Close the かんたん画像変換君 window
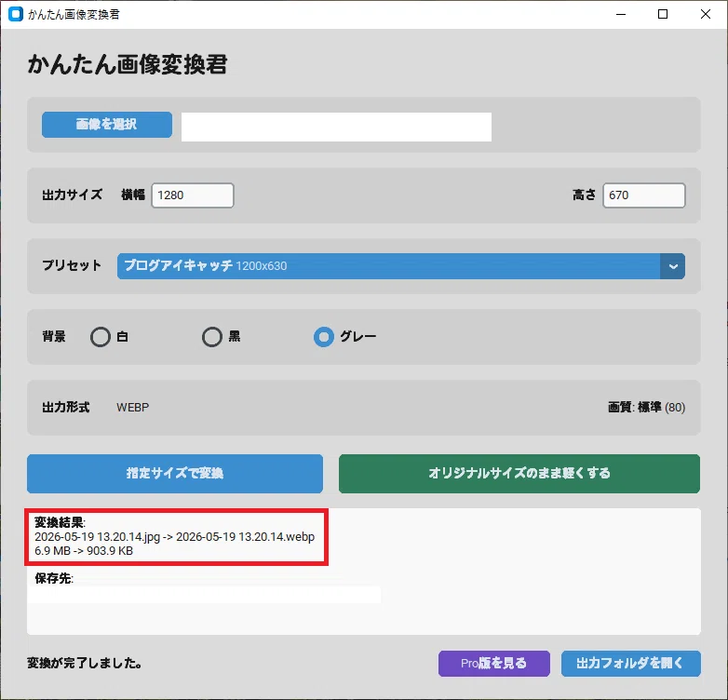This screenshot has height=700, width=728. coord(706,14)
